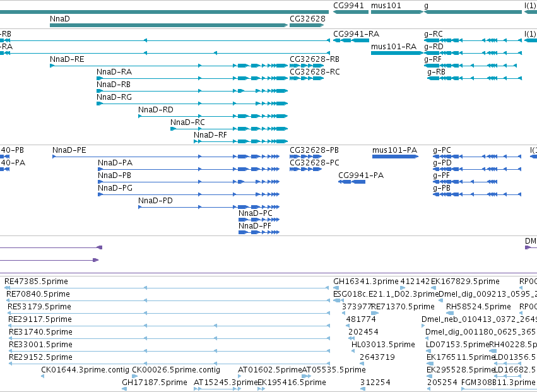Viewport: 537px width, 392px height.
Task: Click the g-RB transcript label
Action: tap(436, 72)
